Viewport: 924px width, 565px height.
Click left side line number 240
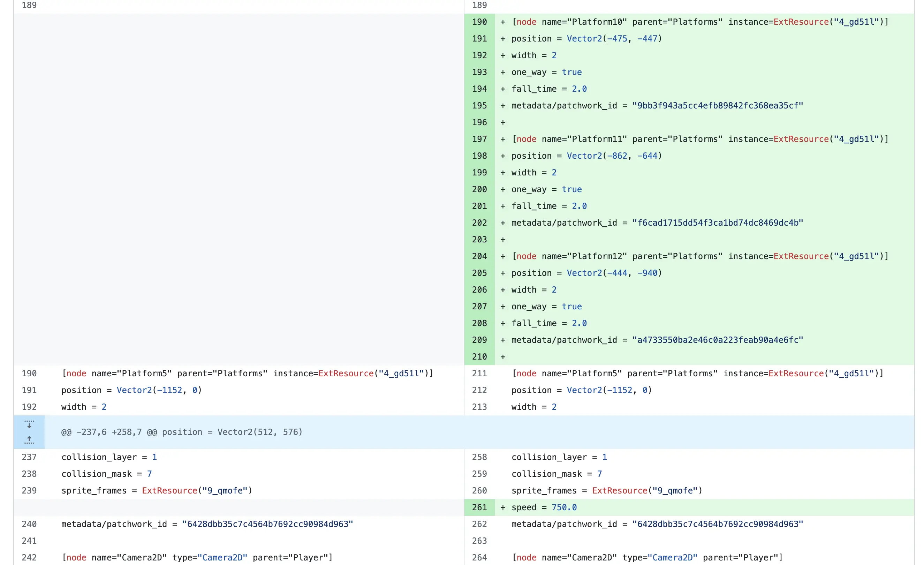[x=29, y=524]
